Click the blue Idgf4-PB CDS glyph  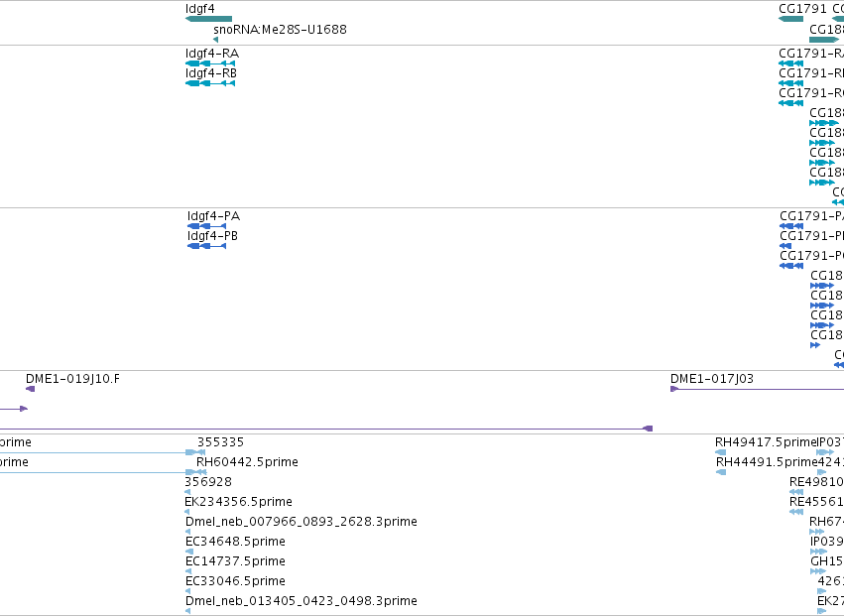pyautogui.click(x=206, y=246)
